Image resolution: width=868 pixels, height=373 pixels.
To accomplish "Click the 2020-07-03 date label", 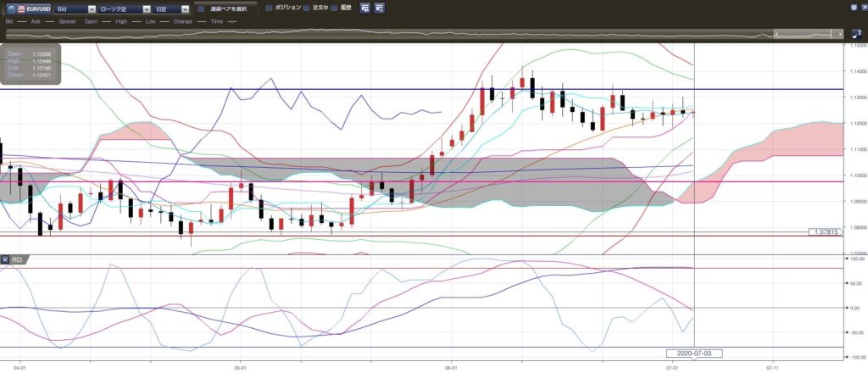I will tap(694, 353).
